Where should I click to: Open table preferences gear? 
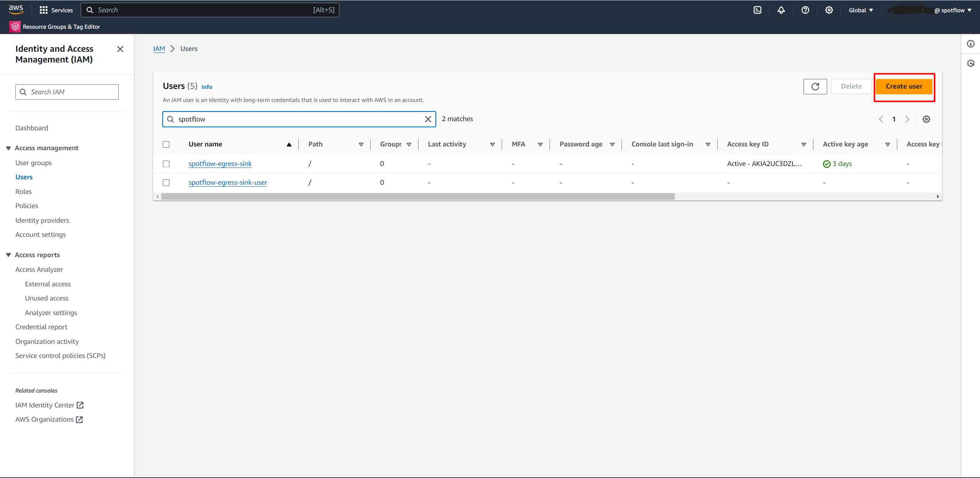[x=926, y=119]
